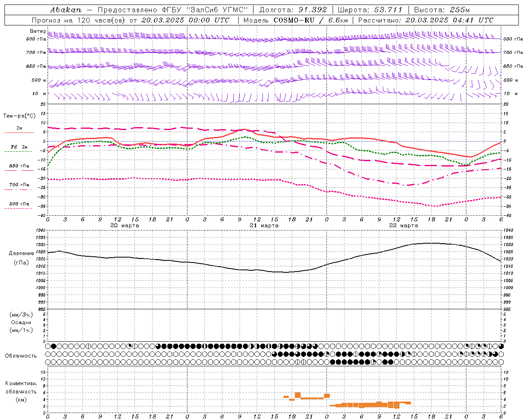525x420 pixels.
Task: Click the (мм/1ч.) precipitation unit label
Action: 21,330
